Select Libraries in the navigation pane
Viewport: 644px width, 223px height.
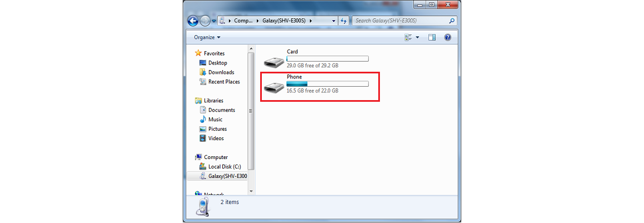tap(213, 101)
